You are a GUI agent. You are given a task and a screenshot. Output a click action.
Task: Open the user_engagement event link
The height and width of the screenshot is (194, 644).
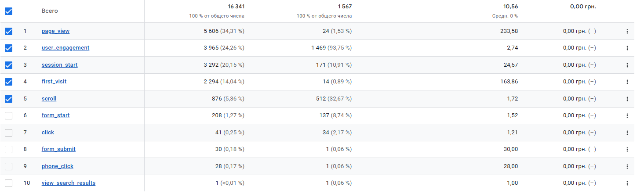(65, 48)
